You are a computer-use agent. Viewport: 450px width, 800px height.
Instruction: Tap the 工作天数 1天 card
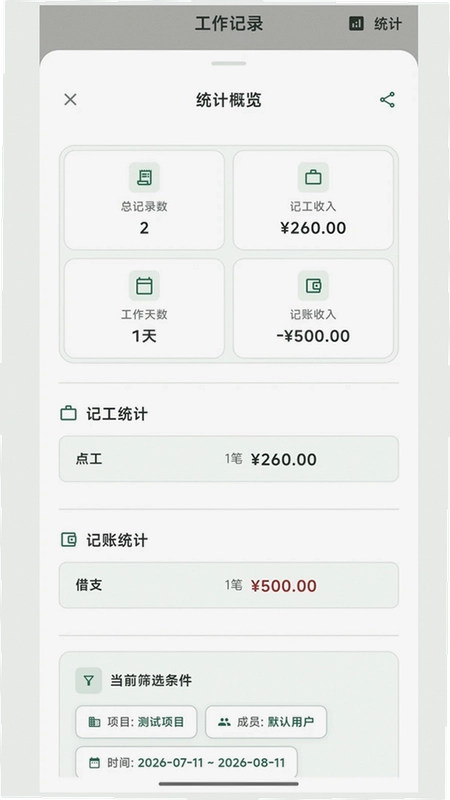144,309
